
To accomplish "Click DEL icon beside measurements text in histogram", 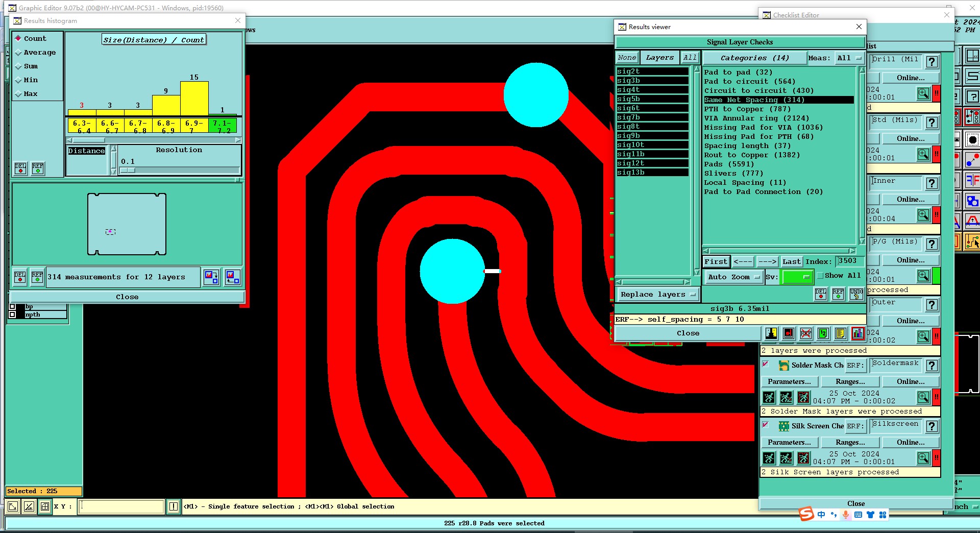I will (20, 277).
